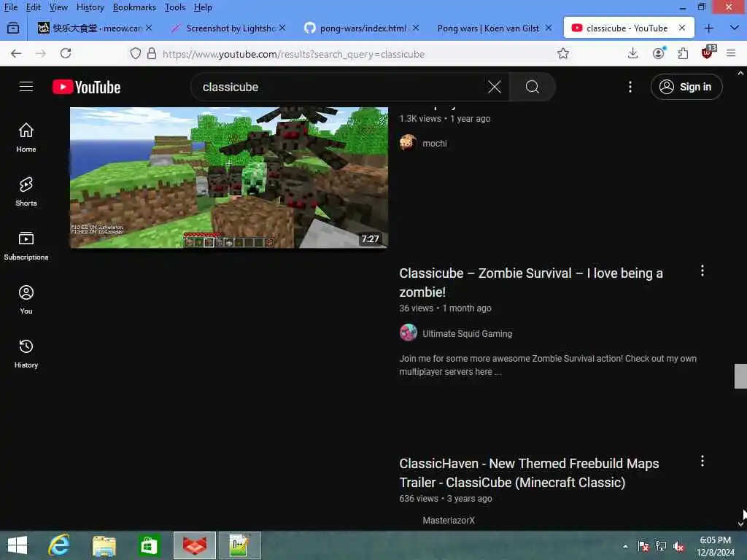Reload the current page

pos(66,53)
